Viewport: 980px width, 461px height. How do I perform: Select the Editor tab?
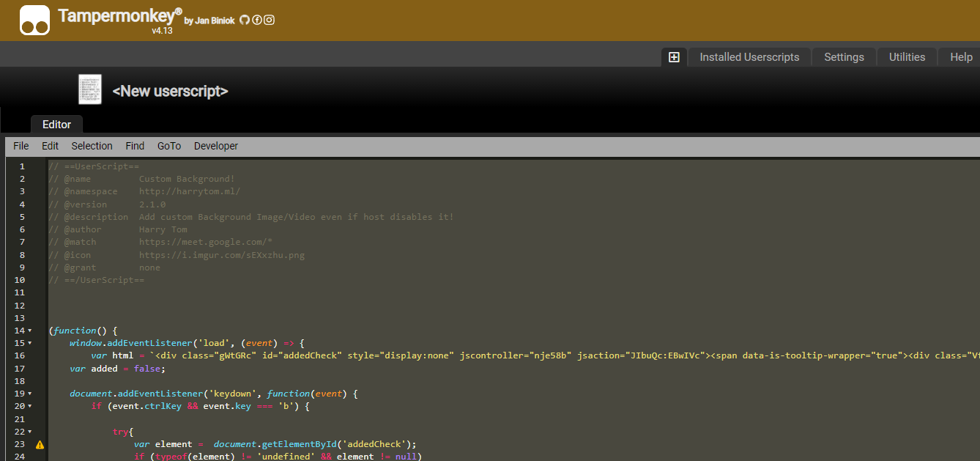56,125
